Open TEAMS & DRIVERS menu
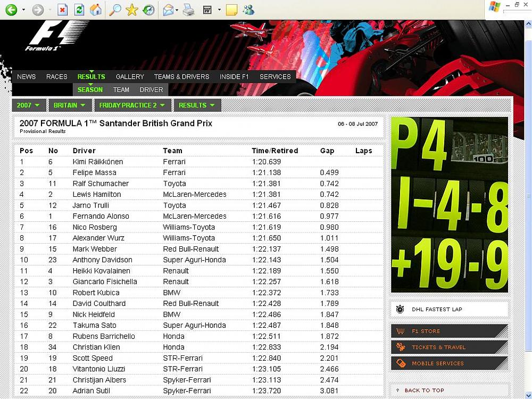 (181, 77)
